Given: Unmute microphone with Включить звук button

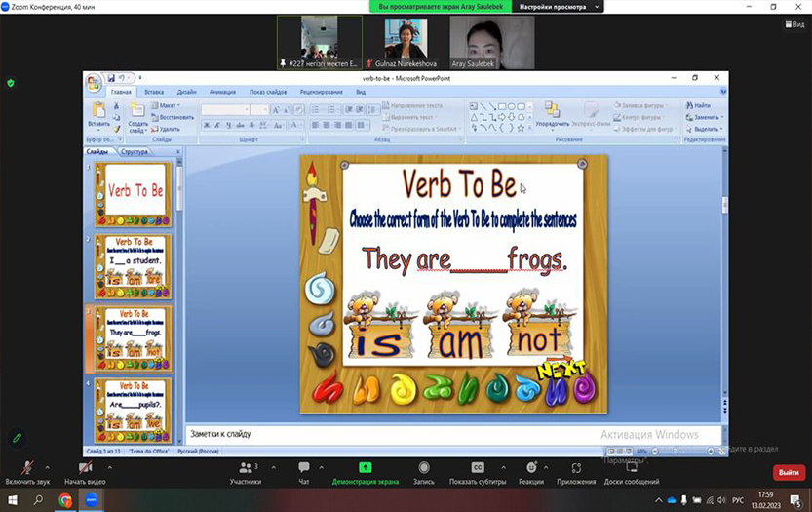Looking at the screenshot, I should [25, 469].
